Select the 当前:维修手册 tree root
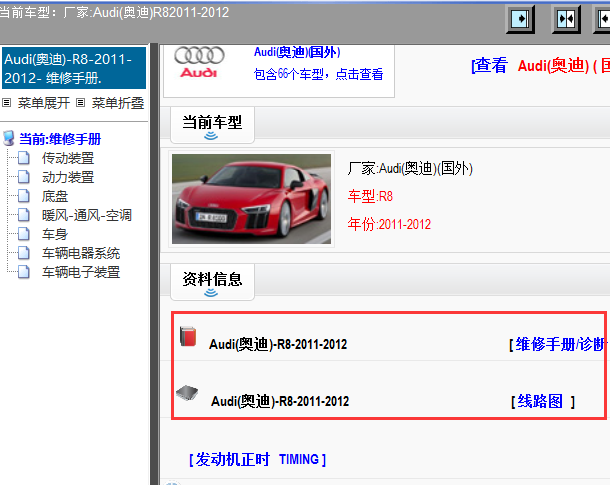 [60, 139]
